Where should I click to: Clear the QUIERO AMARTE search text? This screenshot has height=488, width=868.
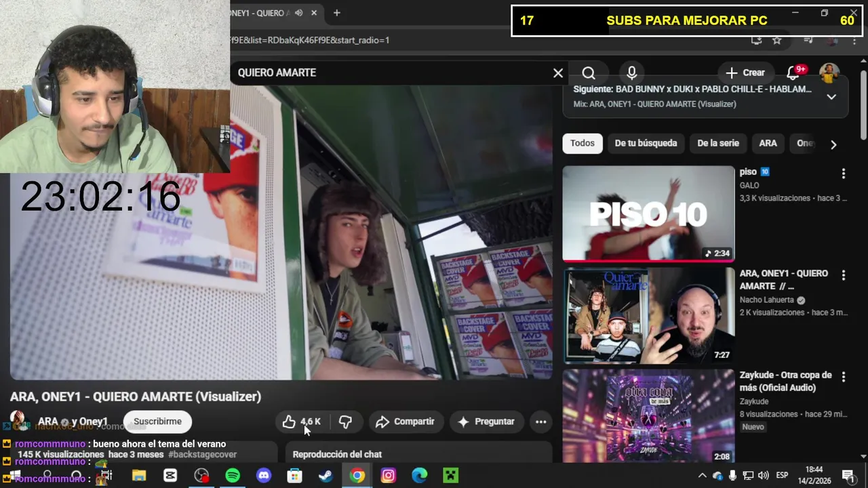click(x=558, y=73)
